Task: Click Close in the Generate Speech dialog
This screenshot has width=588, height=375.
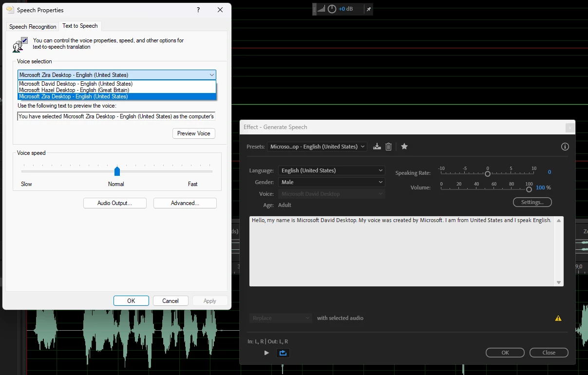Action: click(549, 353)
